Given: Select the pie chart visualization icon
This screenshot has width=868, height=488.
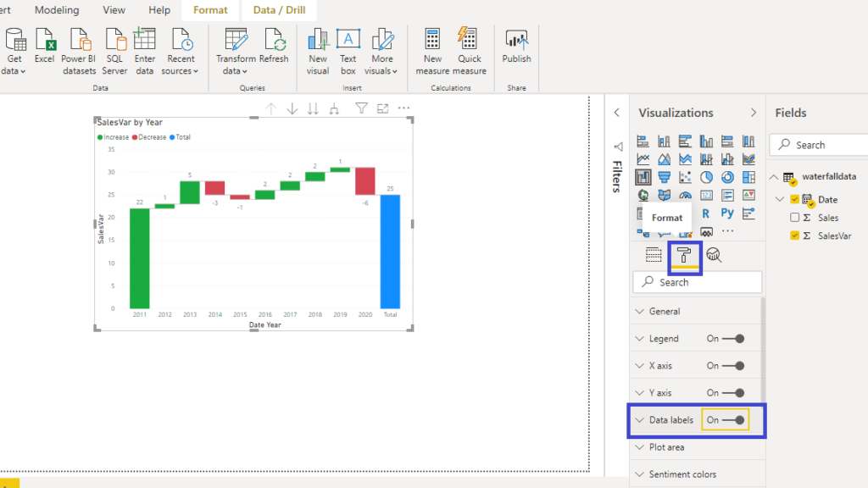Looking at the screenshot, I should point(707,177).
